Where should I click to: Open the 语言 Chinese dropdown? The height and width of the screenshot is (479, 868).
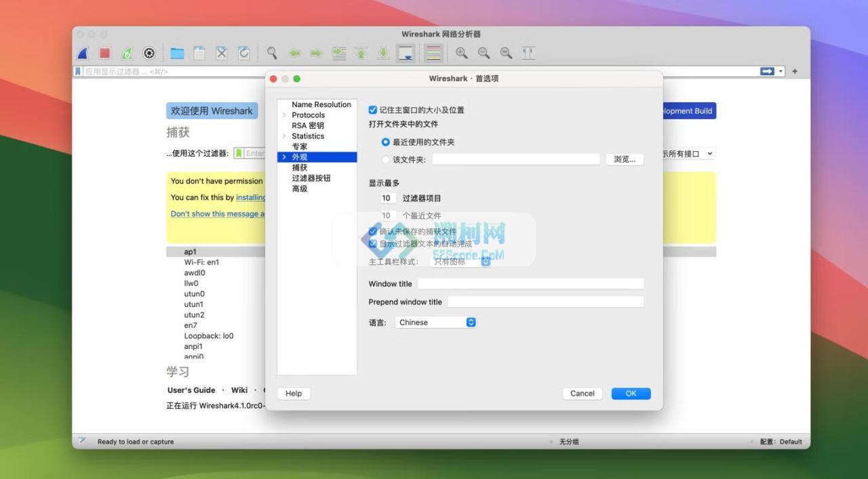pyautogui.click(x=436, y=322)
